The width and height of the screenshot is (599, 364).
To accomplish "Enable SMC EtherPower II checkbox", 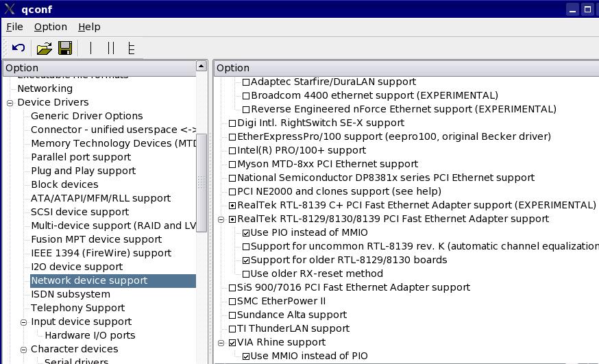I will [x=232, y=302].
